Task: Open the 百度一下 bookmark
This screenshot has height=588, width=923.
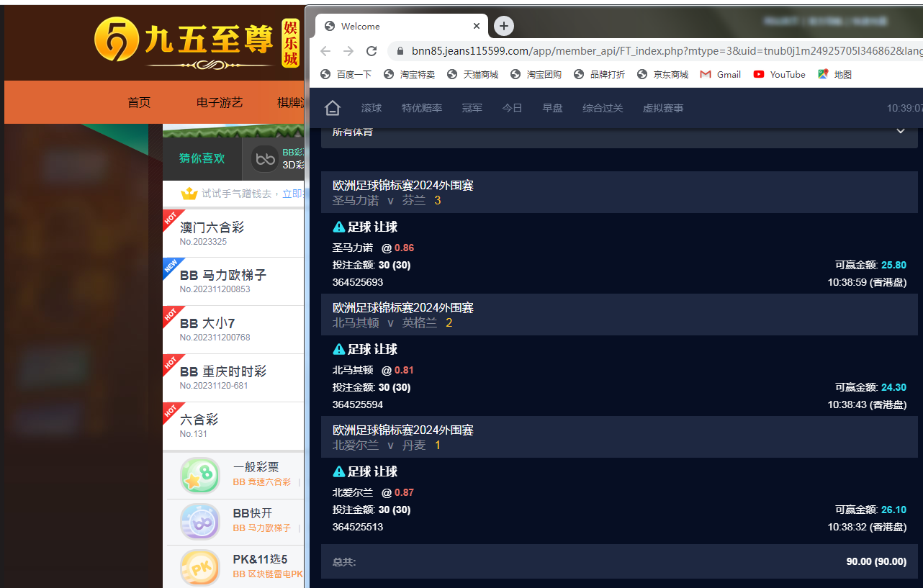Action: pyautogui.click(x=346, y=74)
